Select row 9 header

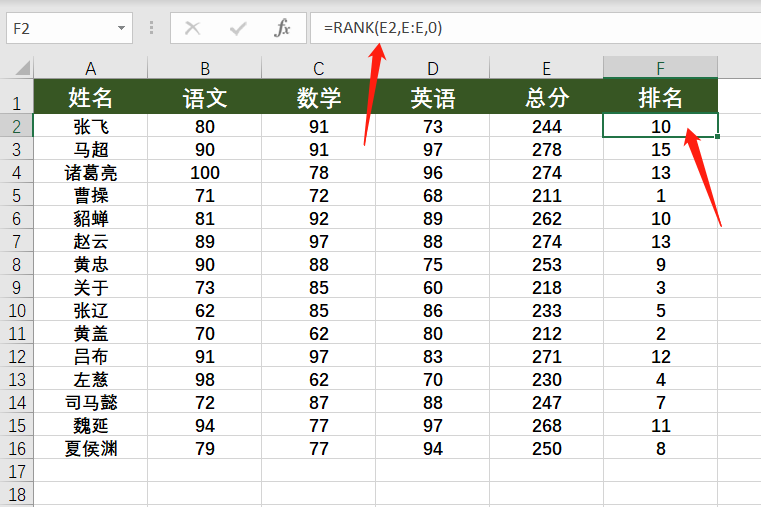[x=17, y=287]
